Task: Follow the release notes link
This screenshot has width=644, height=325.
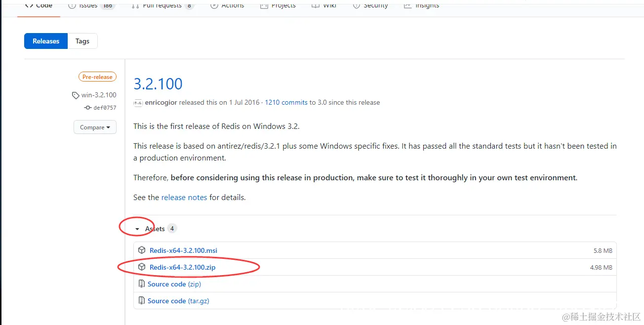Action: point(184,197)
